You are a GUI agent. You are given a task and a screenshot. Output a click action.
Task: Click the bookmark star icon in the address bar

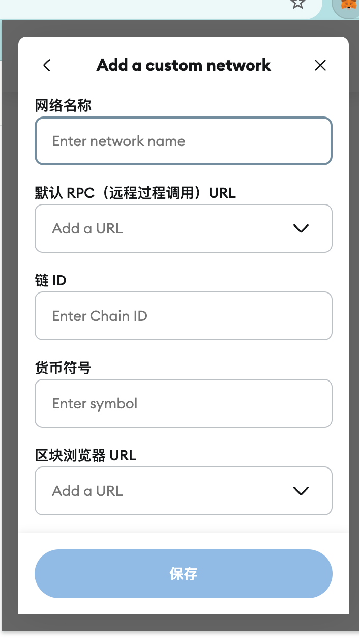(298, 4)
